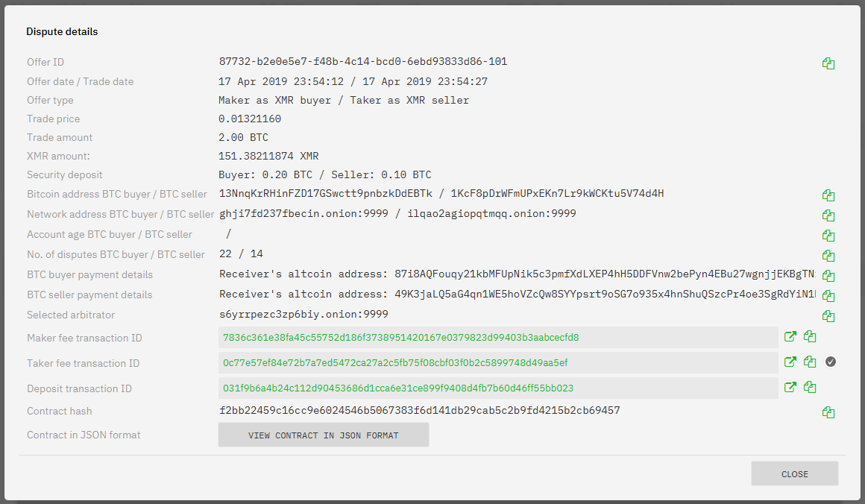Click View Contract in JSON Format button
865x504 pixels.
(x=323, y=435)
